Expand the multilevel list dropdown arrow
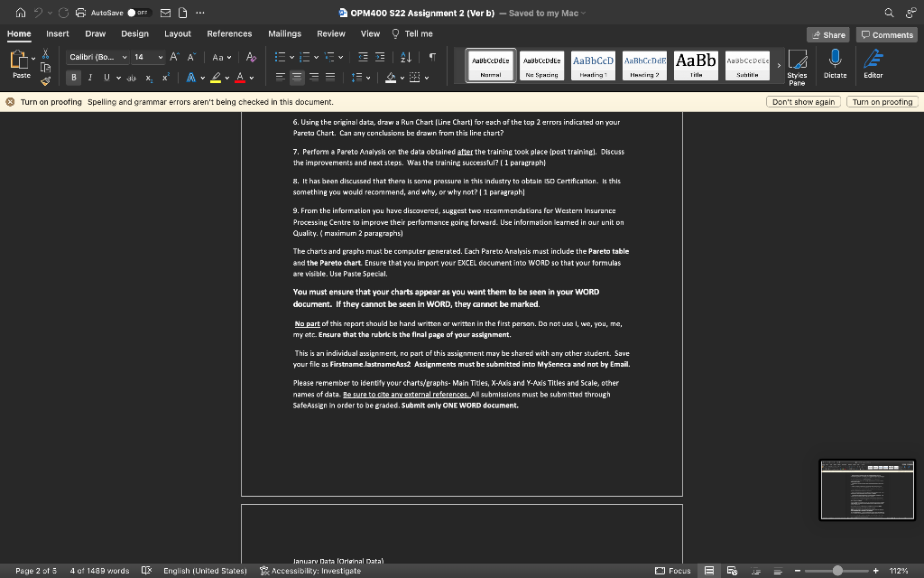Image resolution: width=924 pixels, height=578 pixels. click(x=340, y=57)
